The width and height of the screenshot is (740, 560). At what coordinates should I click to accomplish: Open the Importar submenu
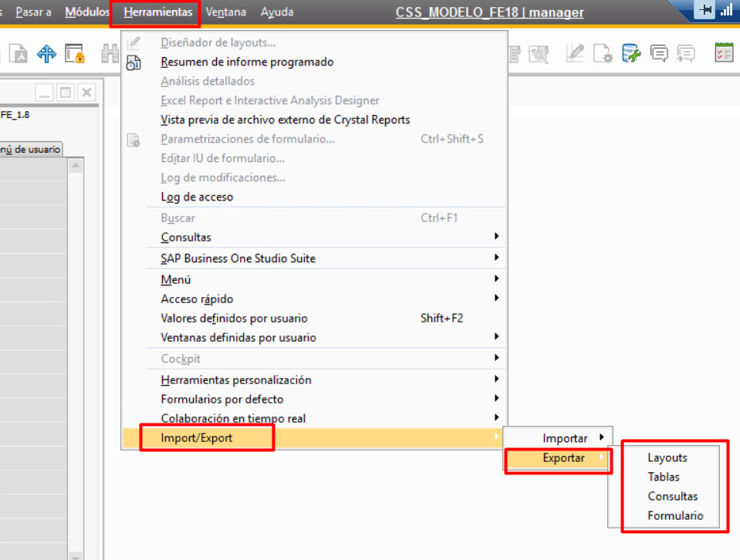[565, 438]
